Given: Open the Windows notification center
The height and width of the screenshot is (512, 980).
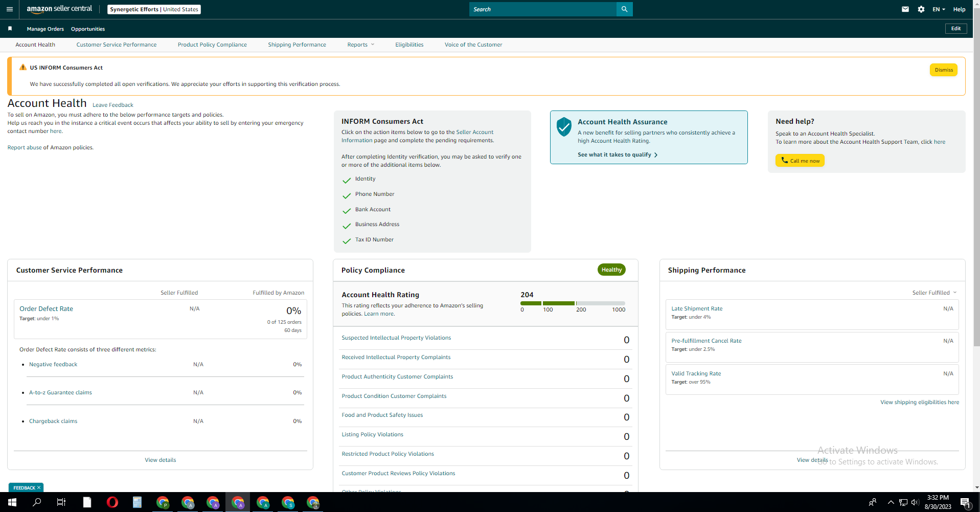Looking at the screenshot, I should coord(965,502).
